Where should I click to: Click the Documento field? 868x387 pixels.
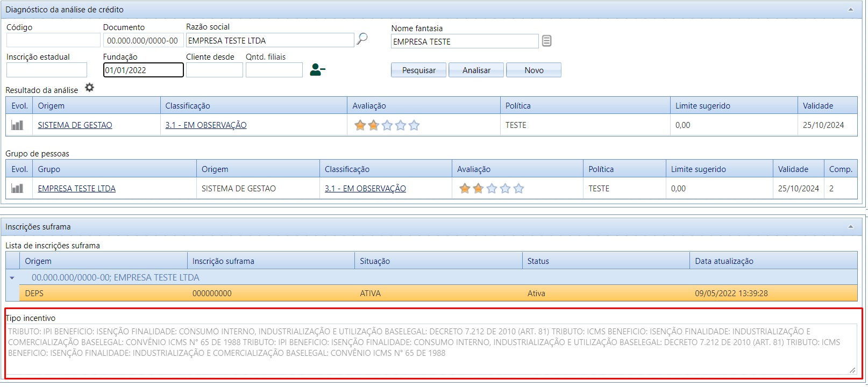(143, 40)
